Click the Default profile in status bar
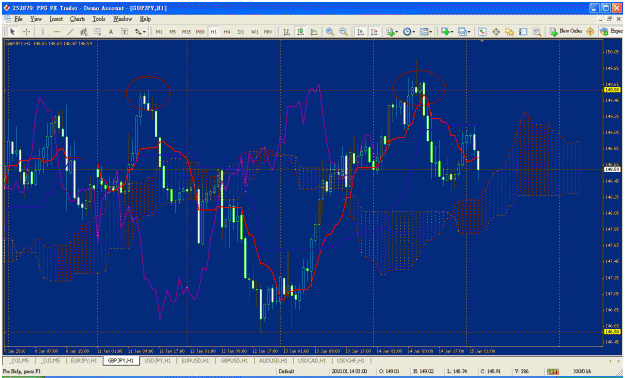 286,372
